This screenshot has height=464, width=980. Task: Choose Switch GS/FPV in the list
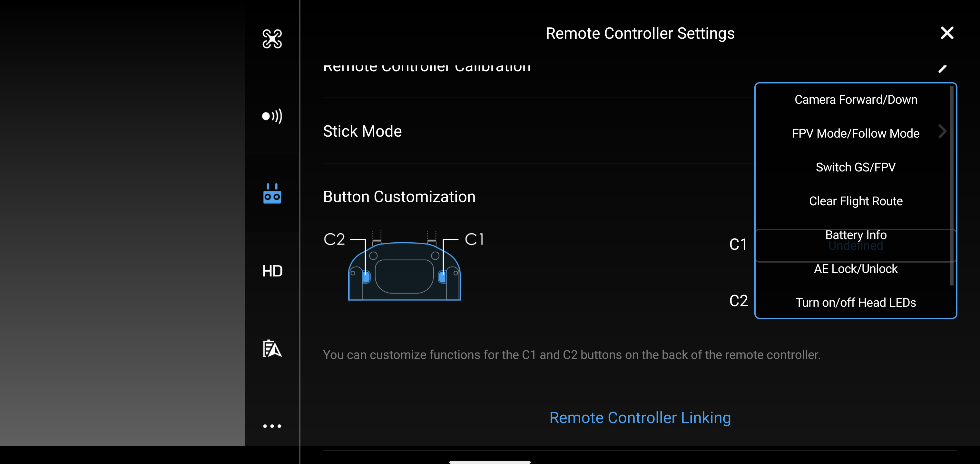(x=856, y=167)
